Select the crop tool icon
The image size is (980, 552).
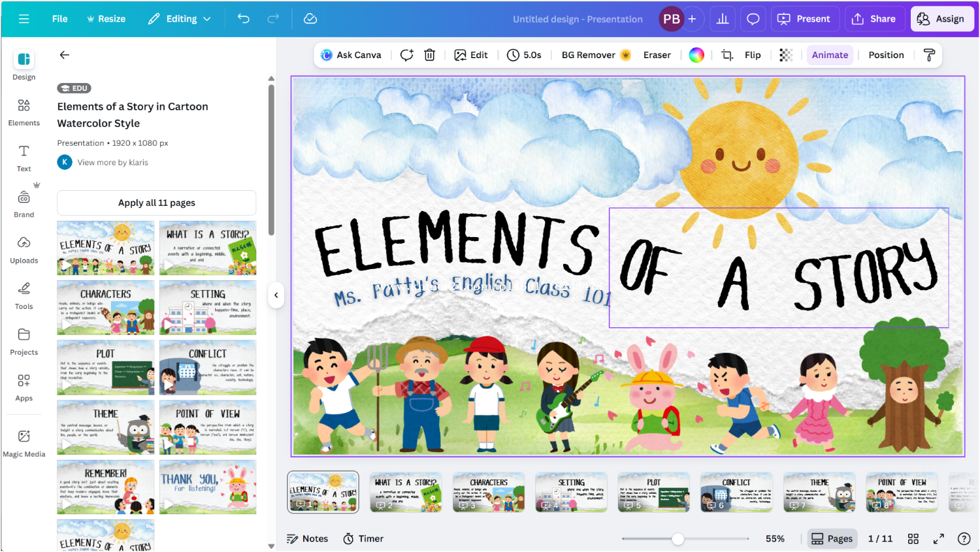pos(727,55)
